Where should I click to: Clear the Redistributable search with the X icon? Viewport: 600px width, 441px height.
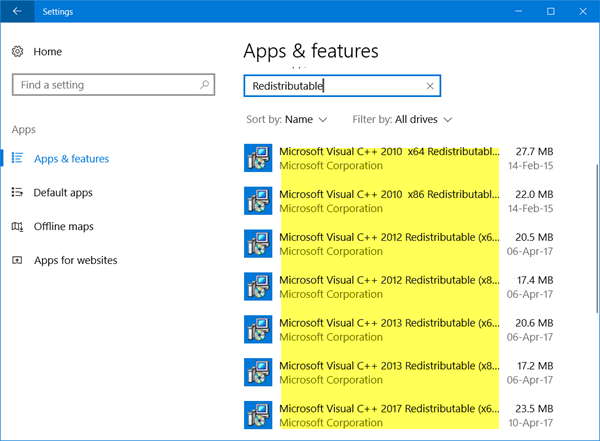(x=430, y=87)
